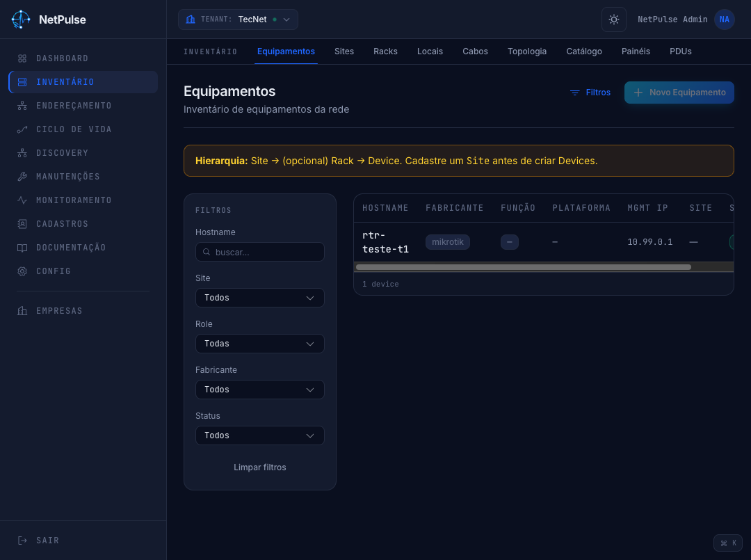Open Manutenções menu item
This screenshot has width=751, height=560.
point(83,177)
